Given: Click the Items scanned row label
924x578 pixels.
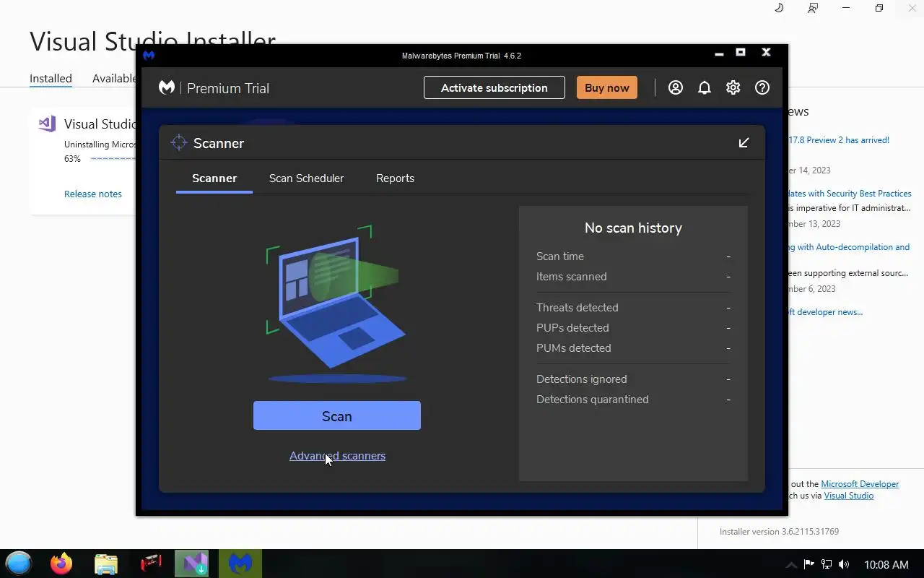Looking at the screenshot, I should [571, 277].
